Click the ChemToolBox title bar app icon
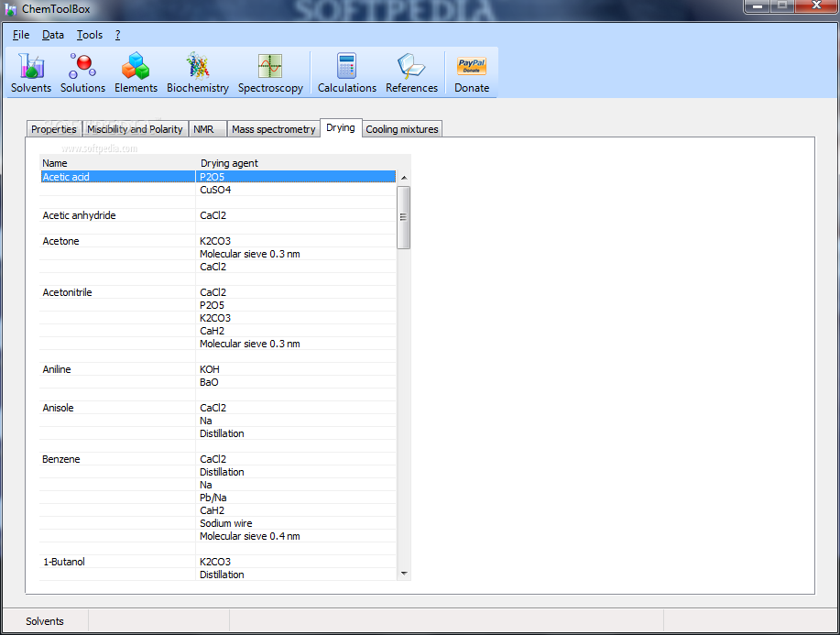This screenshot has height=635, width=840. point(10,10)
